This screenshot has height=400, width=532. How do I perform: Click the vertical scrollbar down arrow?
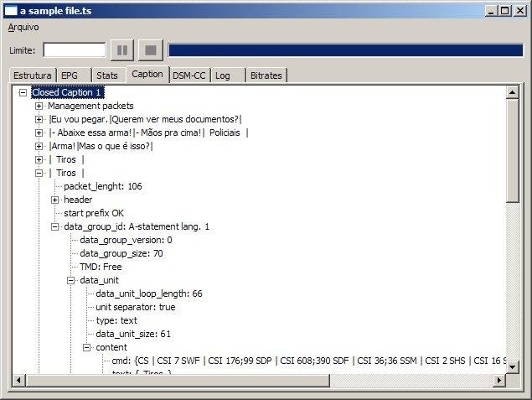tap(512, 366)
